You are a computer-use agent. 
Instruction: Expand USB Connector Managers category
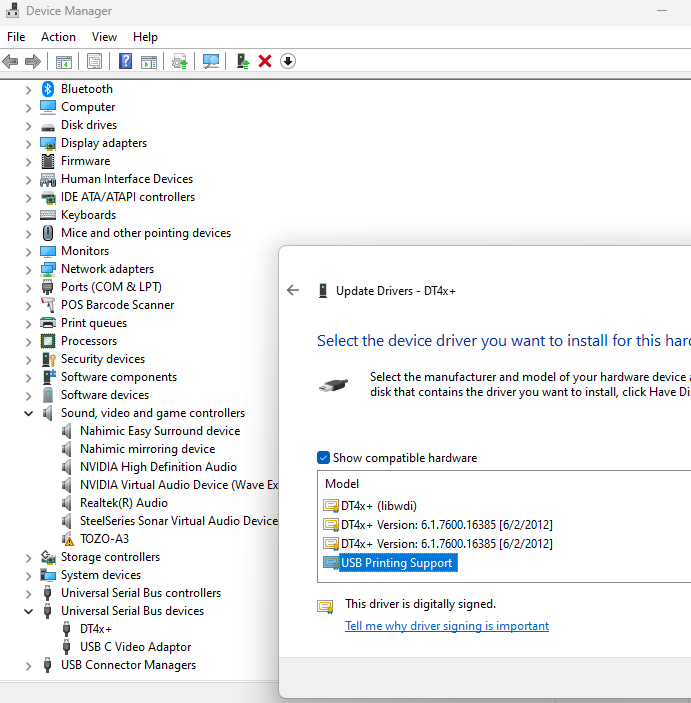(x=28, y=666)
